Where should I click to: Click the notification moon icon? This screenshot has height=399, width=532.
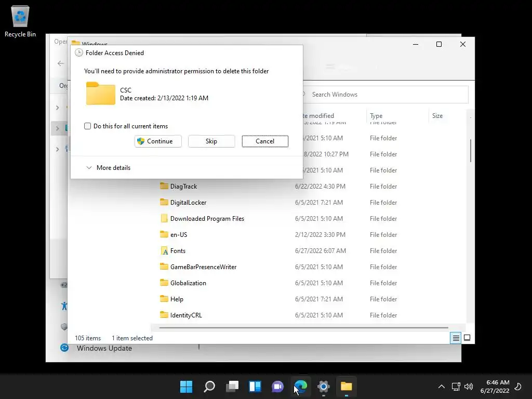518,387
